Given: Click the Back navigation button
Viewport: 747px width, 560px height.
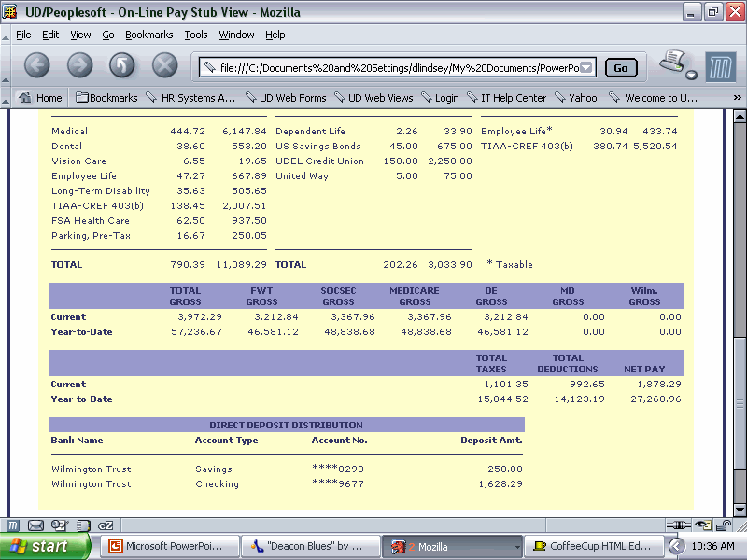Looking at the screenshot, I should [x=36, y=64].
